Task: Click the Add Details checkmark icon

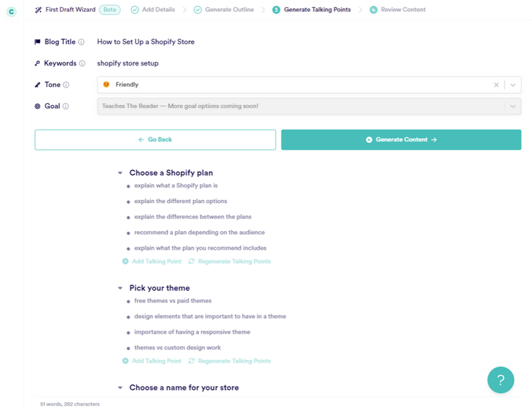Action: point(135,10)
